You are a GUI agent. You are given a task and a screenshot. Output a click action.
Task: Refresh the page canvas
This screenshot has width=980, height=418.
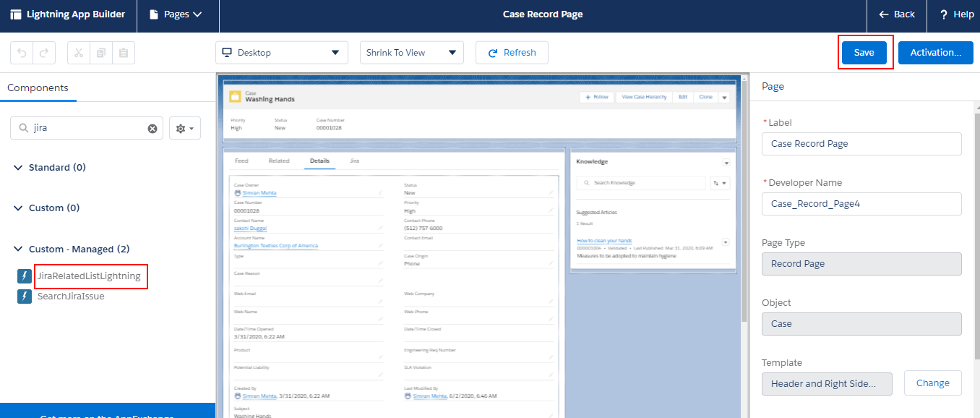pyautogui.click(x=512, y=53)
